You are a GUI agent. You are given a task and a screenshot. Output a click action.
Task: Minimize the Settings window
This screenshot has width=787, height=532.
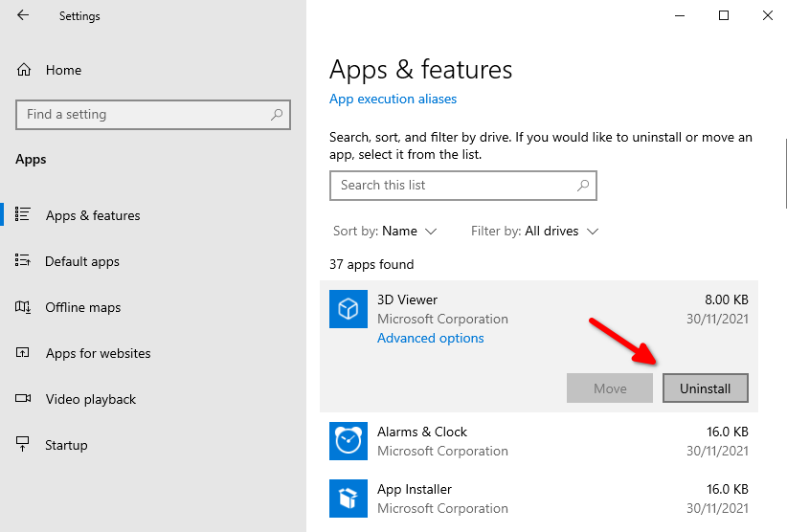680,15
